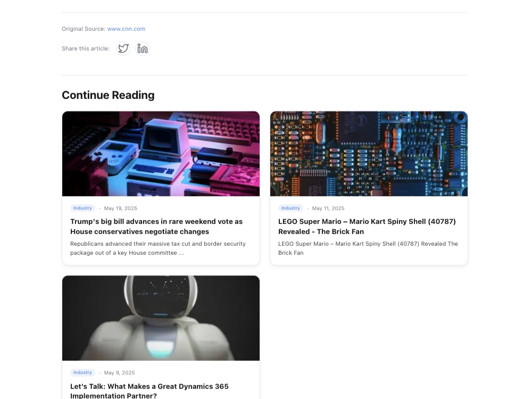
Task: Open the retro computers article thumbnail
Action: click(161, 154)
